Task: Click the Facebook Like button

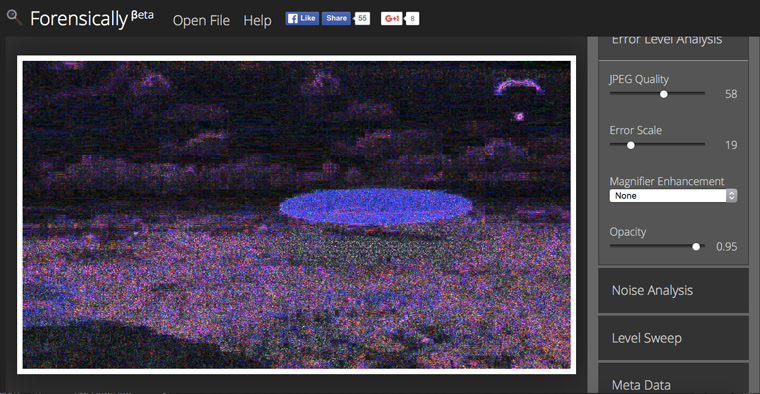Action: (302, 18)
